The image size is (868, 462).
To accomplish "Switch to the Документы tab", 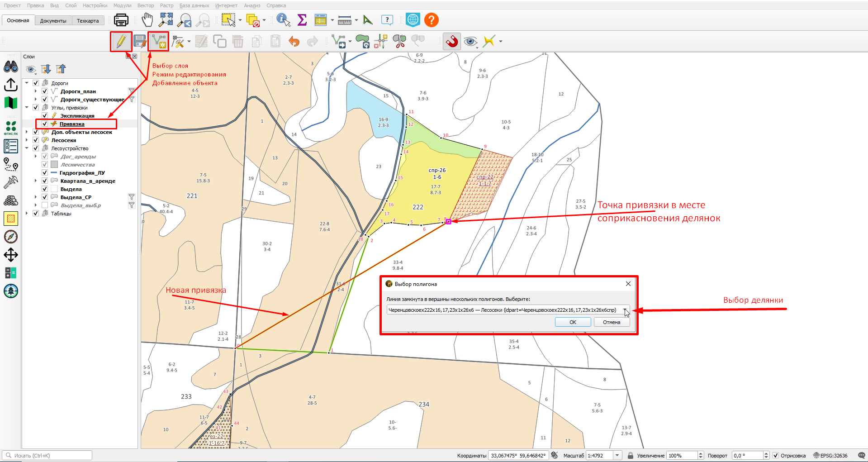I will [53, 21].
